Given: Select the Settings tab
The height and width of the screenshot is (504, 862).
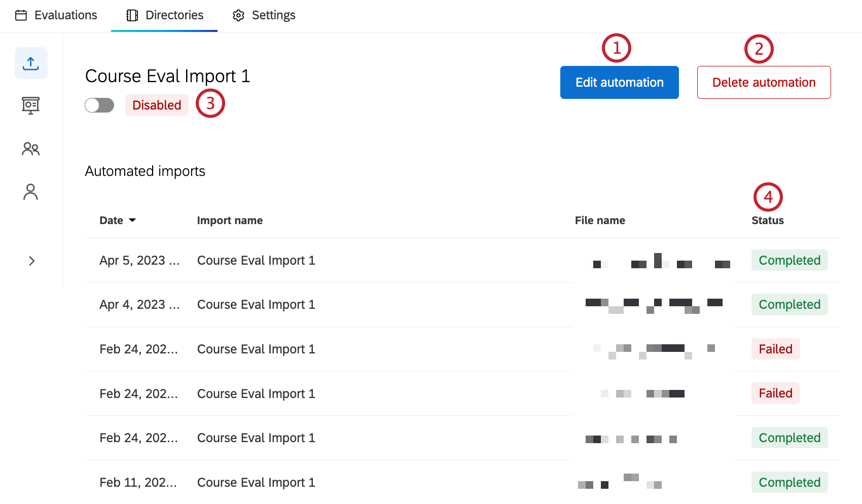Looking at the screenshot, I should 263,15.
